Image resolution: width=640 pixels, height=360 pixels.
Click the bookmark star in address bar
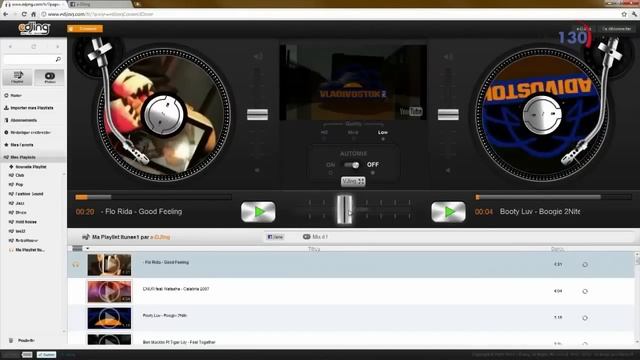(624, 14)
